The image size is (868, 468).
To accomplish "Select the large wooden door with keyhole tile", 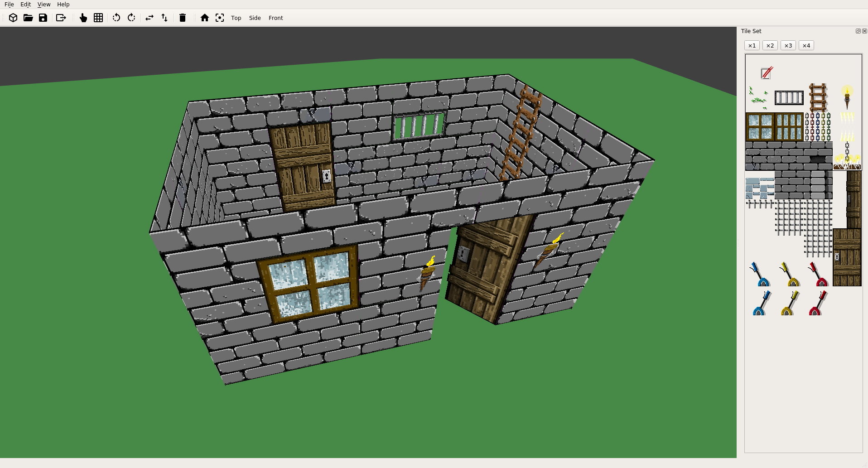I will tap(847, 257).
